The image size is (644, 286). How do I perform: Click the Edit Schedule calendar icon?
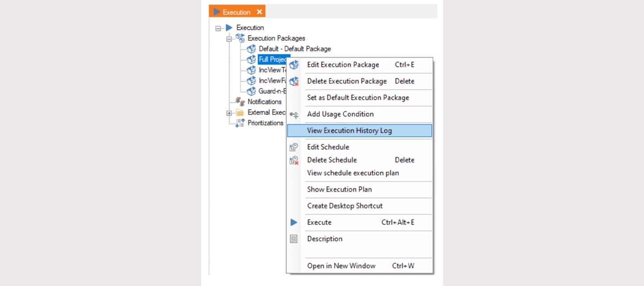pos(294,147)
